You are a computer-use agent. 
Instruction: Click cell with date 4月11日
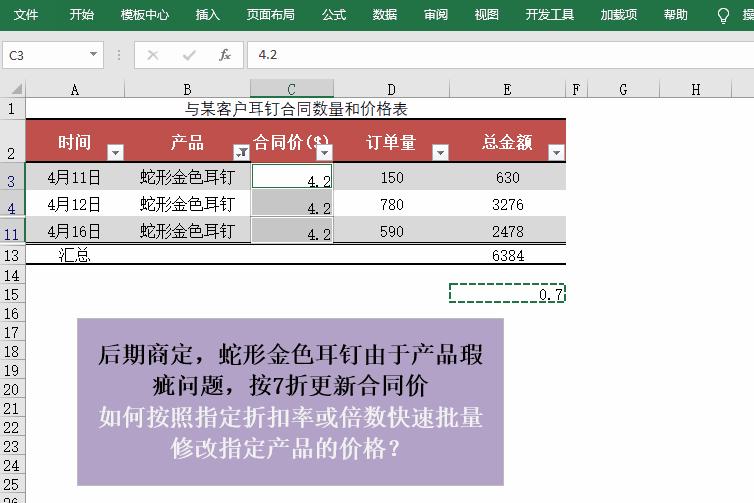75,177
